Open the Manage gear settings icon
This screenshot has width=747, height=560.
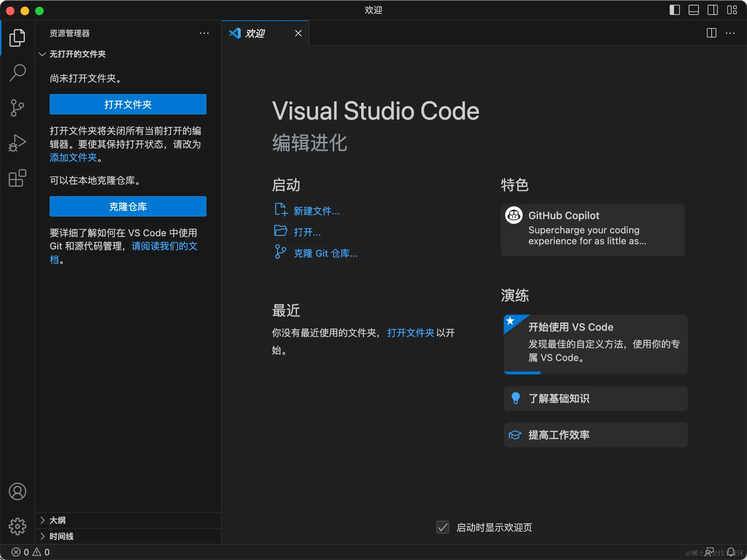(x=17, y=526)
